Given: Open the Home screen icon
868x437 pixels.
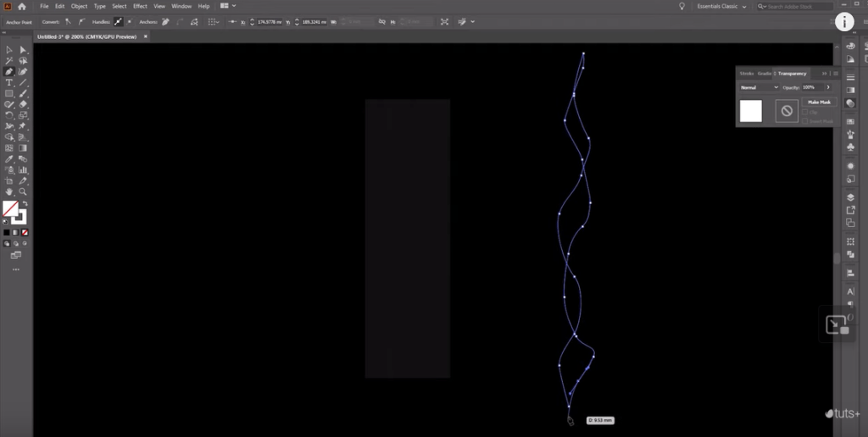Looking at the screenshot, I should pyautogui.click(x=22, y=6).
